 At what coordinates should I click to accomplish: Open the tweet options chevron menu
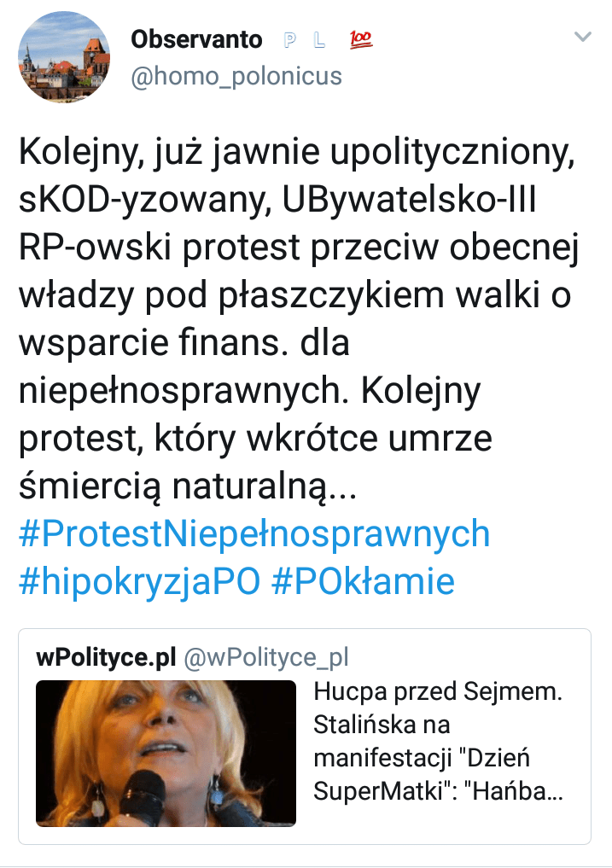pyautogui.click(x=582, y=37)
